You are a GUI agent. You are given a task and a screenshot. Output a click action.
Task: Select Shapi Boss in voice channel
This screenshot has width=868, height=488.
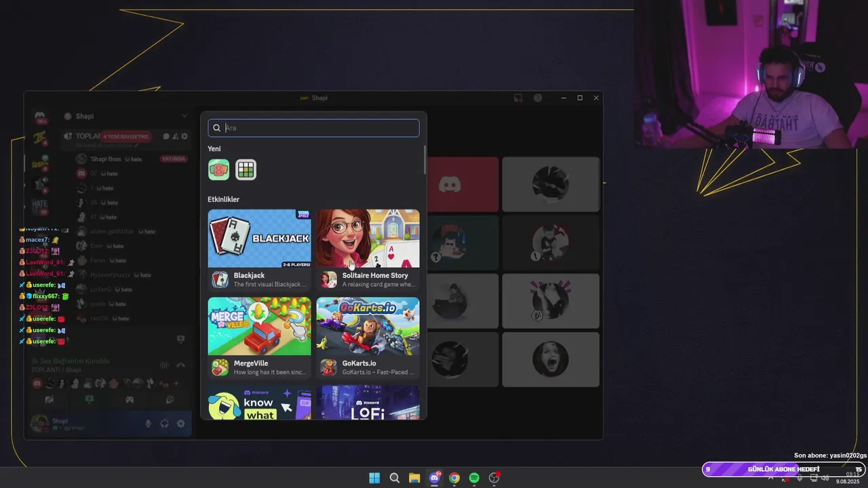107,159
